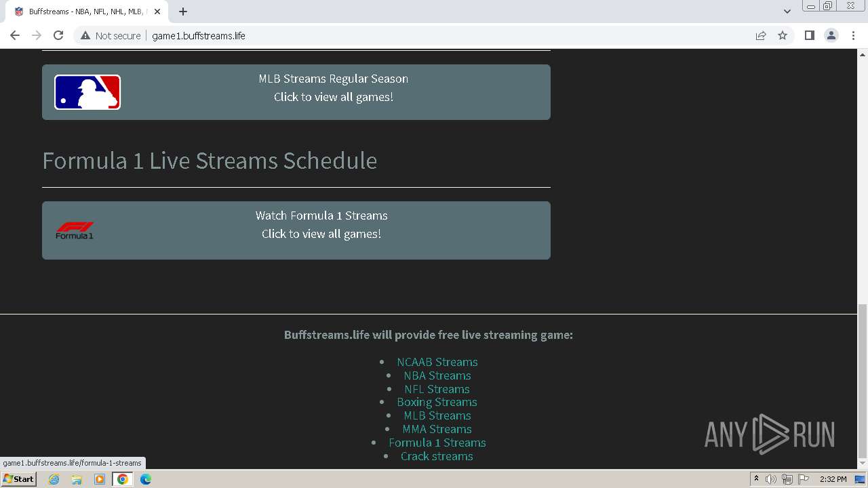Click Formula 1 Live Streams Schedule heading

(x=210, y=161)
